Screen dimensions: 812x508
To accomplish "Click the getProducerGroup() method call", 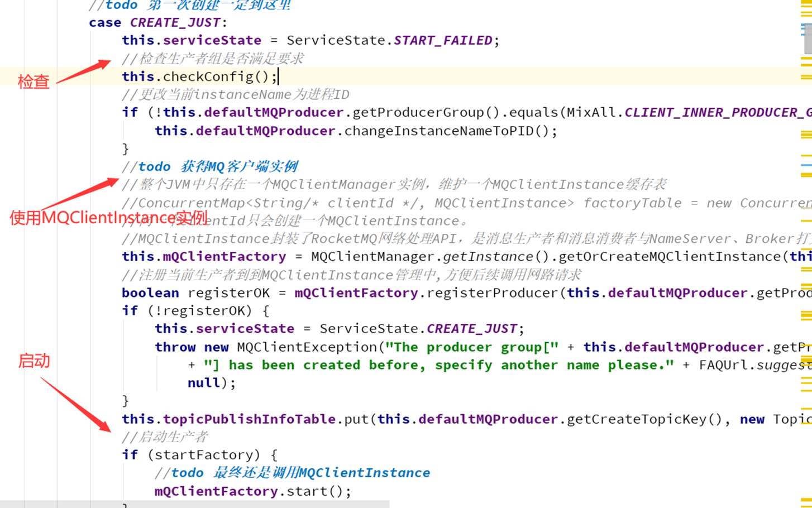I will click(426, 112).
